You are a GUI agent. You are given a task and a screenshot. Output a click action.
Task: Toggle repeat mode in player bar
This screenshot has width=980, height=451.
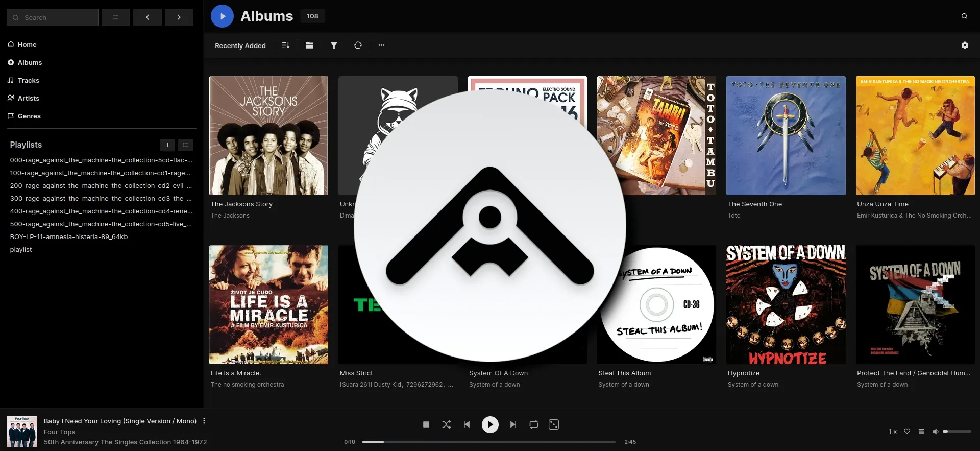pos(533,424)
